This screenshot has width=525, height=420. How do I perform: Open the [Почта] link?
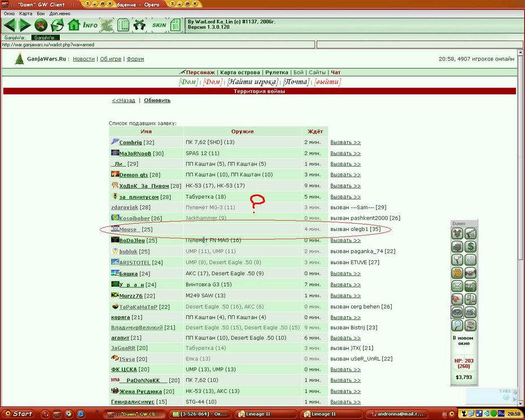[x=296, y=82]
